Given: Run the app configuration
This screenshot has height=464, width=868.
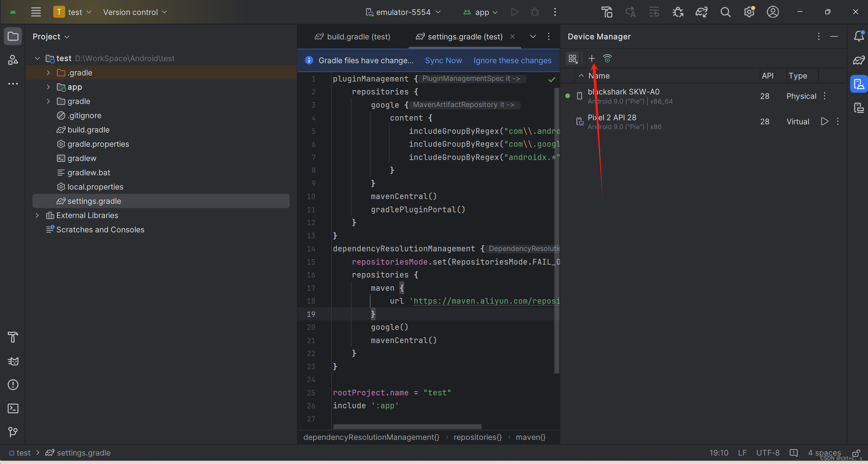Looking at the screenshot, I should tap(514, 12).
